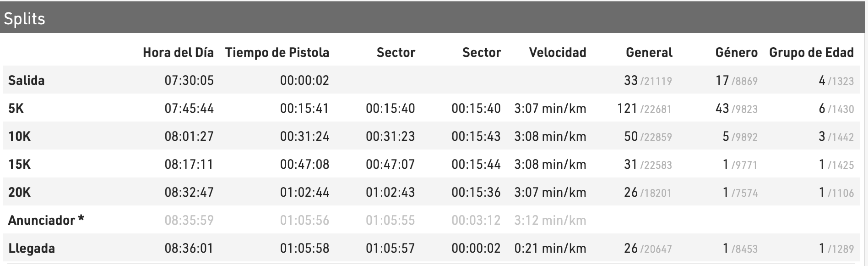Image resolution: width=868 pixels, height=266 pixels.
Task: Select the 10K split row label
Action: click(19, 137)
